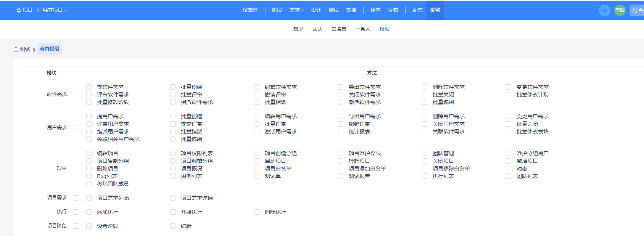Check the 项目权限列表 permission
This screenshot has height=236, width=644.
173,153
